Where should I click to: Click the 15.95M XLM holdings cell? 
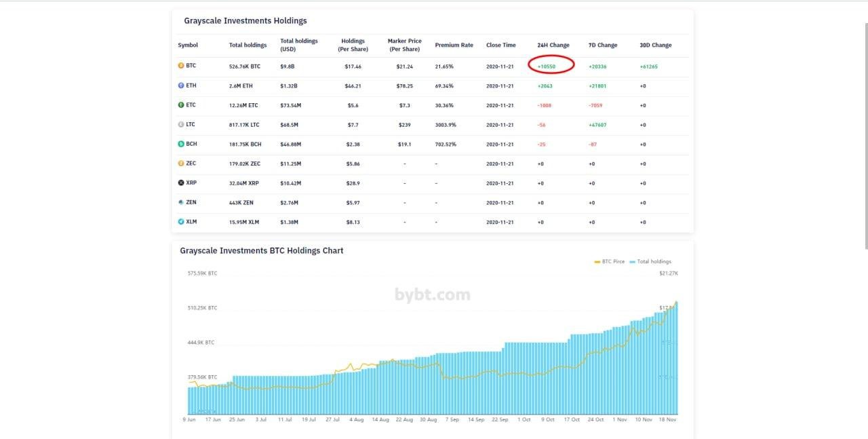coord(244,222)
